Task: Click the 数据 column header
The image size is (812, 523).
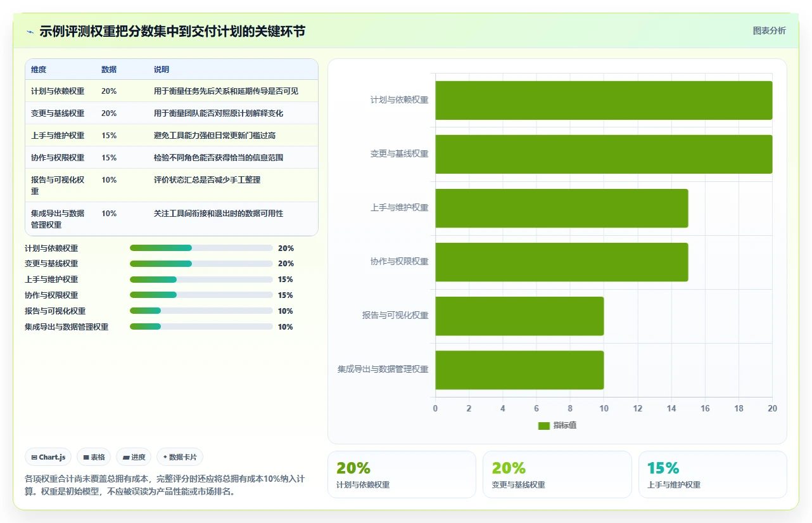Action: click(x=109, y=70)
